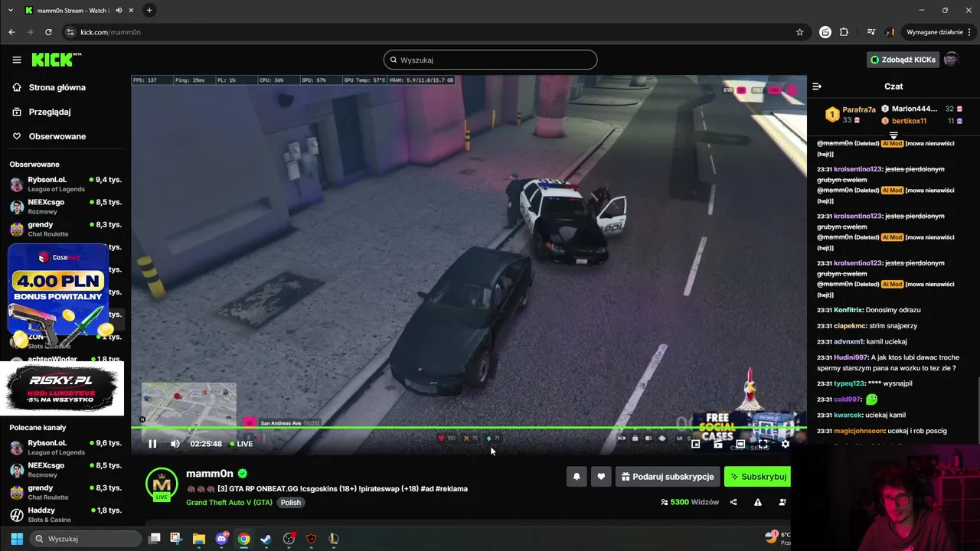Screen dimensions: 980x551
Task: Open the viewers count icon
Action: click(x=664, y=502)
